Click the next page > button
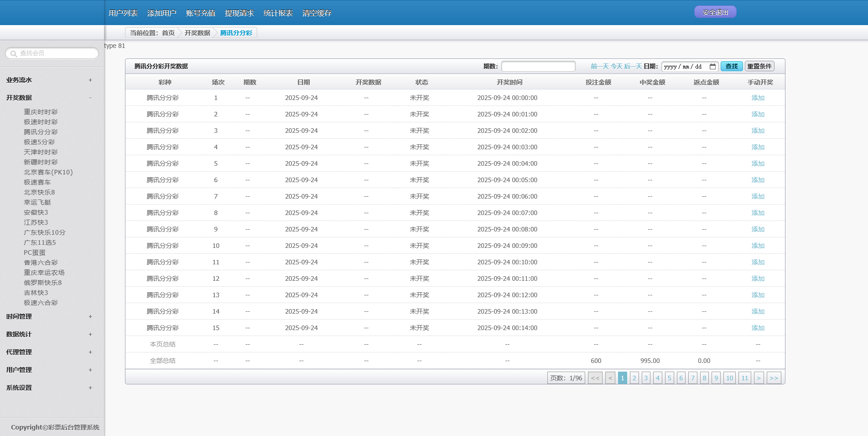The width and height of the screenshot is (868, 436). pos(759,378)
